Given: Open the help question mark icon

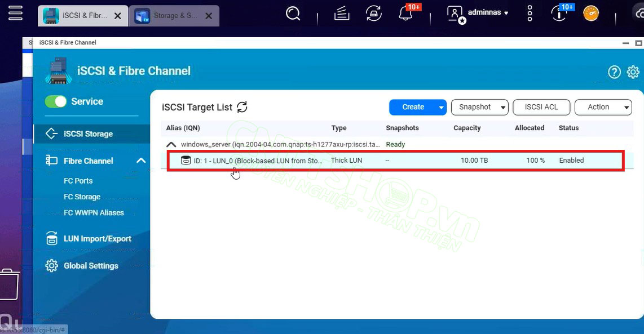Looking at the screenshot, I should 614,72.
